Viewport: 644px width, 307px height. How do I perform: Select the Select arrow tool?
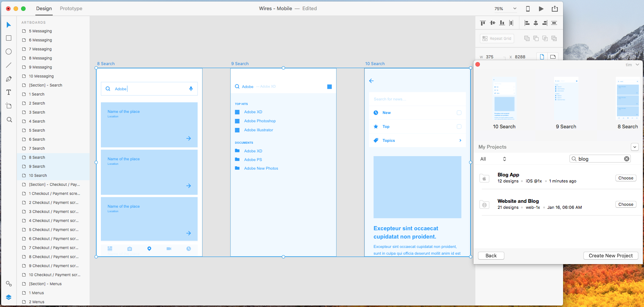[9, 25]
